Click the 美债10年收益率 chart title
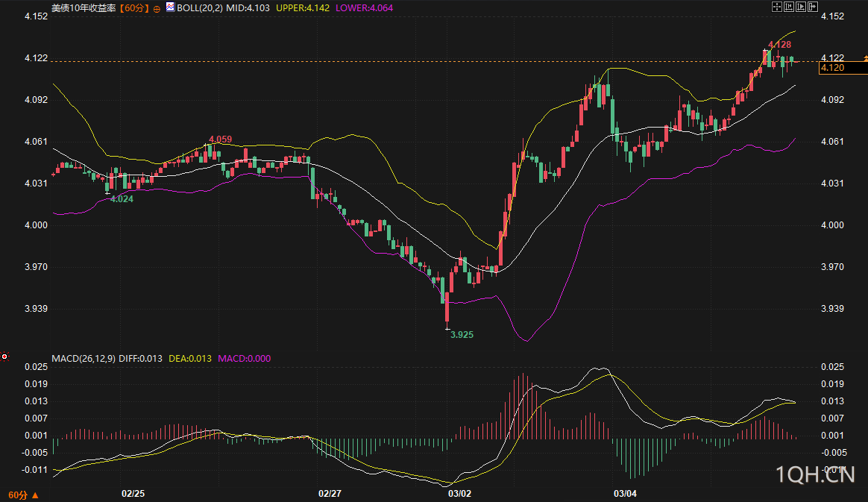The image size is (868, 502). pos(84,7)
